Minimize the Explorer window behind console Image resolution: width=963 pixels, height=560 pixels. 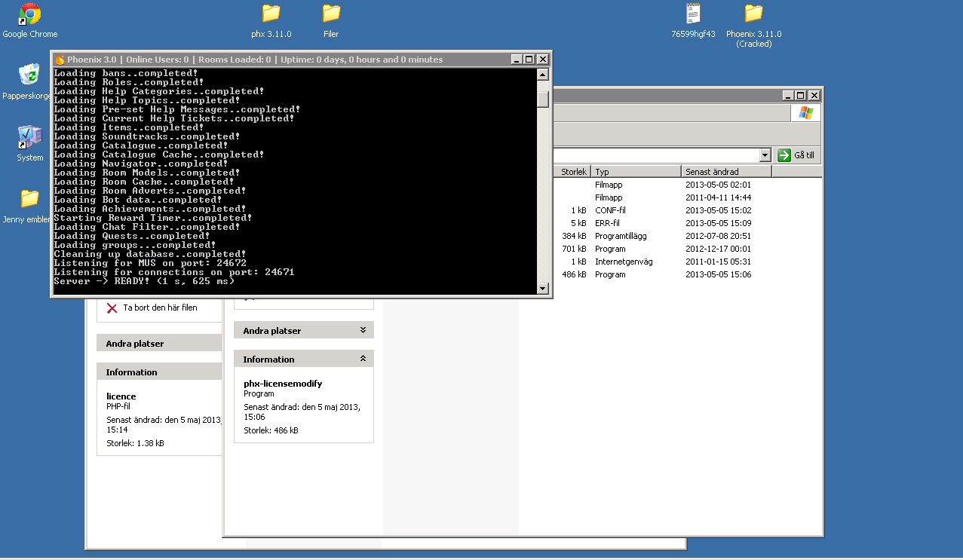pyautogui.click(x=787, y=96)
